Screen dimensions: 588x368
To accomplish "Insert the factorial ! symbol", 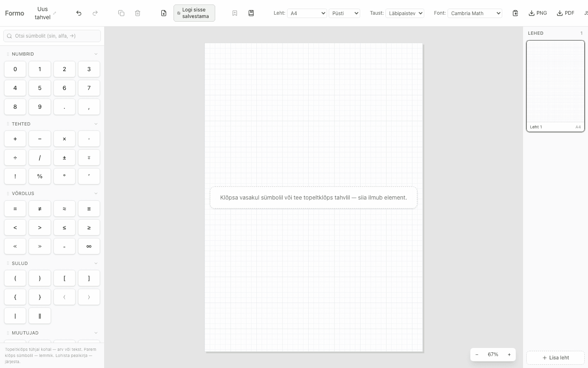I will 15,176.
